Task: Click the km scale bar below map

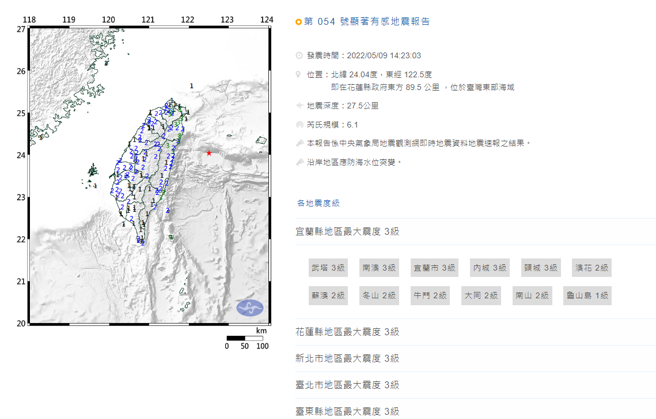Action: tap(244, 338)
